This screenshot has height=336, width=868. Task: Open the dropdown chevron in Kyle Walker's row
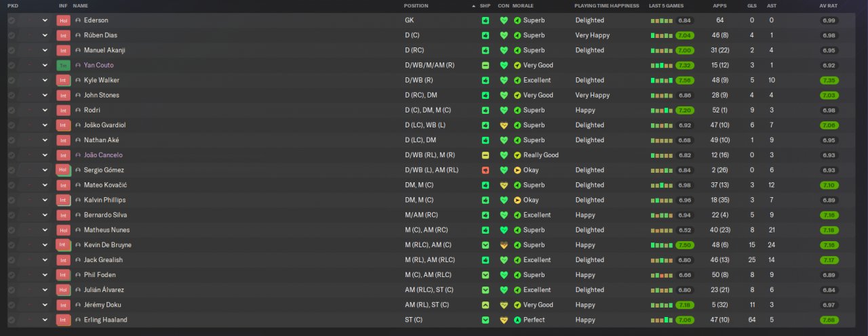click(x=45, y=80)
